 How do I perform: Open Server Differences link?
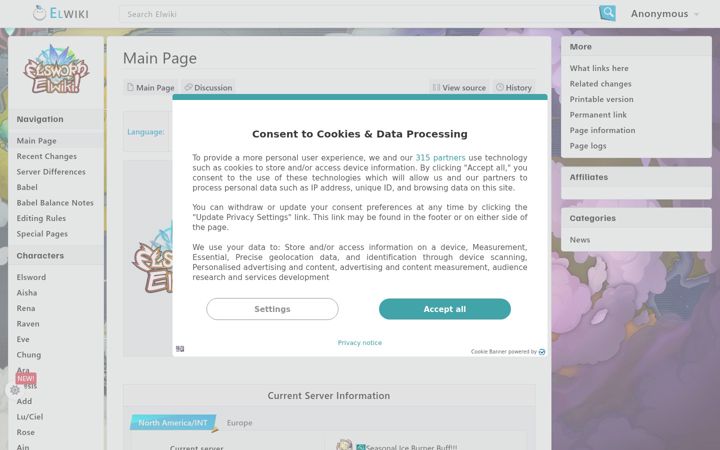[x=51, y=172]
